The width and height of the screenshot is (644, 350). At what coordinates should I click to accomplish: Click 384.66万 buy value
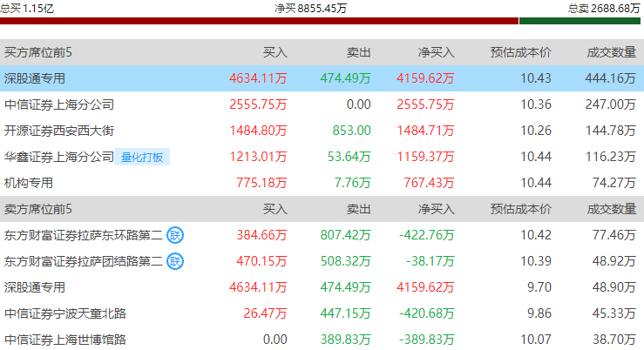261,235
